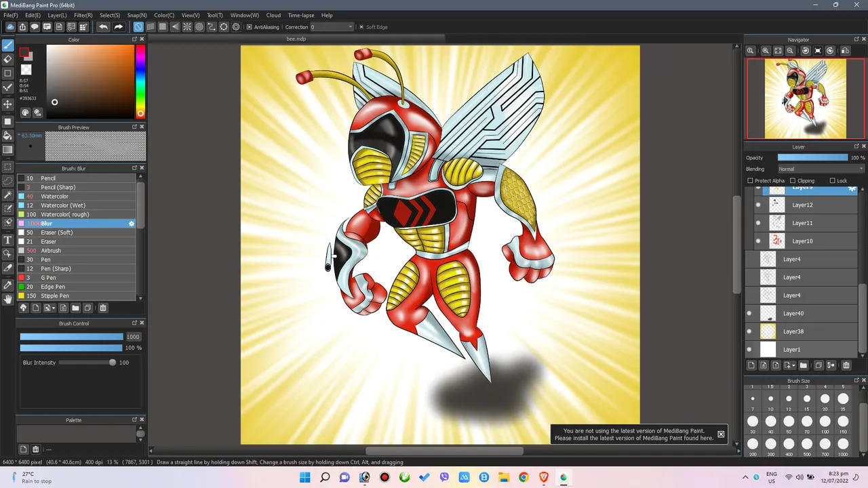868x488 pixels.
Task: Open the Time-lapse menu
Action: click(x=300, y=15)
